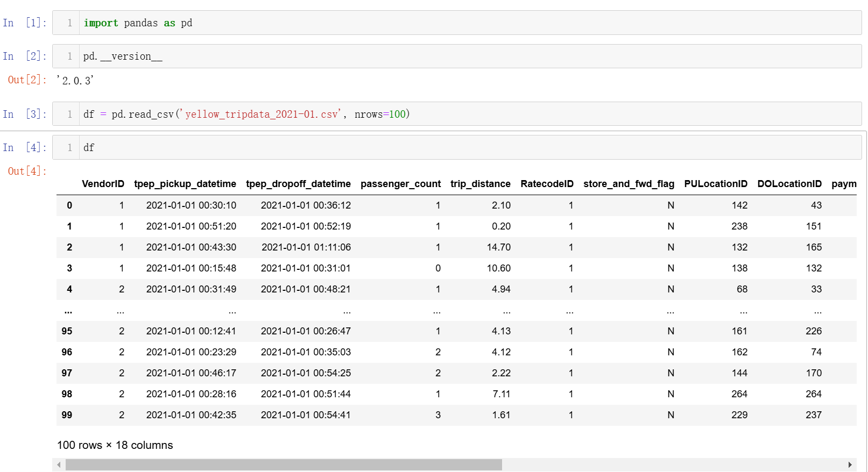Click pickup time 2021-01-01 00:46:17
The width and height of the screenshot is (868, 472).
tap(191, 373)
